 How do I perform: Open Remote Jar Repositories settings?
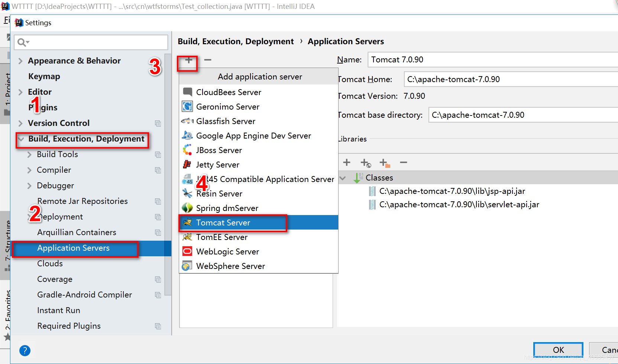click(82, 201)
